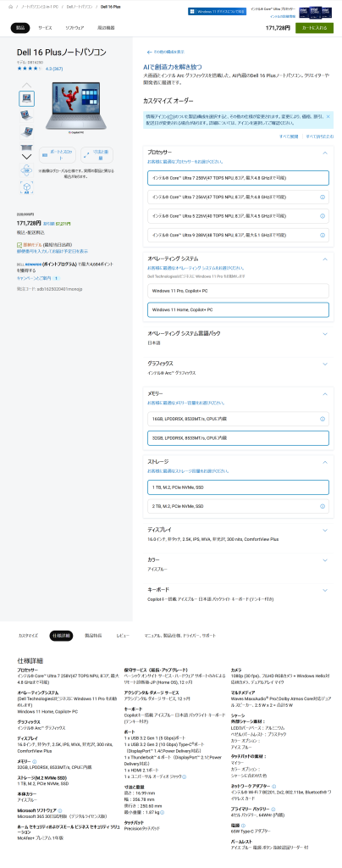Open the AR view cube icon
342x868 pixels.
click(26, 187)
